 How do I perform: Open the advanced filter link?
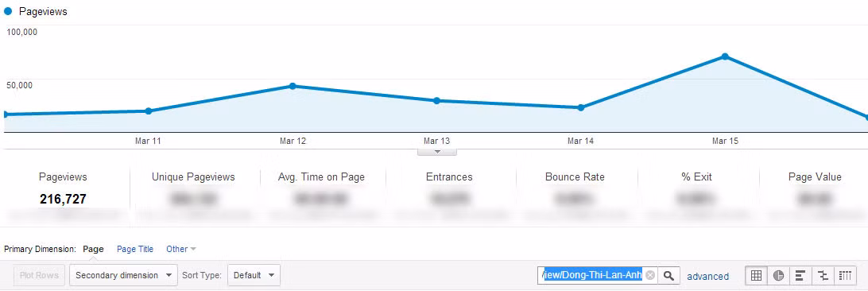(x=708, y=276)
